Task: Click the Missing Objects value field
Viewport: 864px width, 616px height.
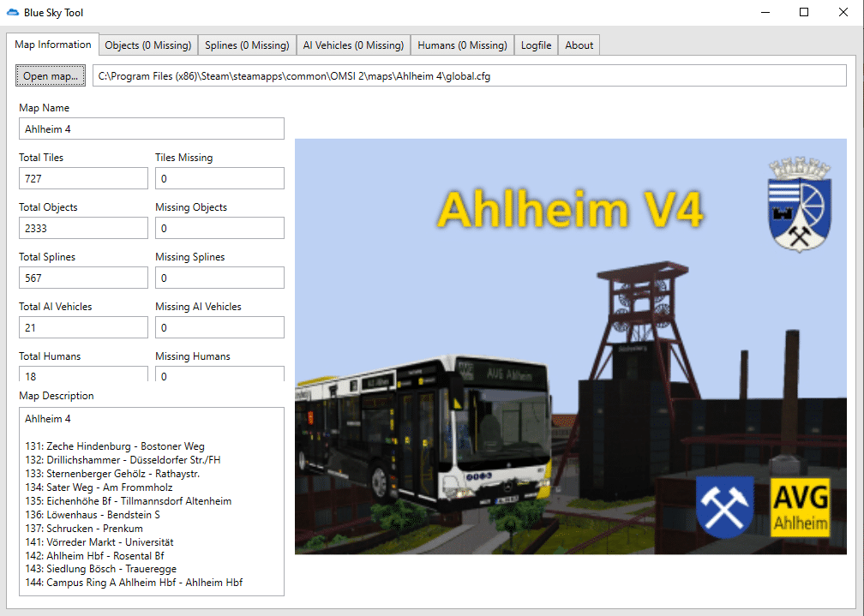Action: (219, 228)
